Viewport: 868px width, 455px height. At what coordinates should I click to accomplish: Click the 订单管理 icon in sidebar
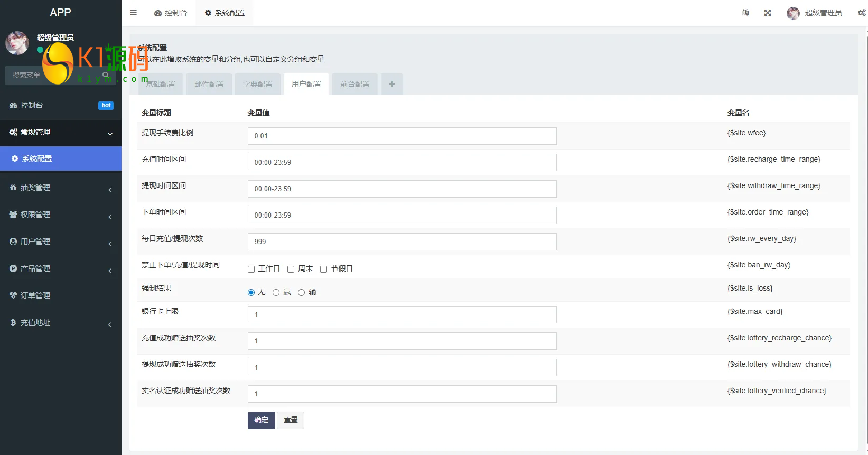pyautogui.click(x=13, y=295)
